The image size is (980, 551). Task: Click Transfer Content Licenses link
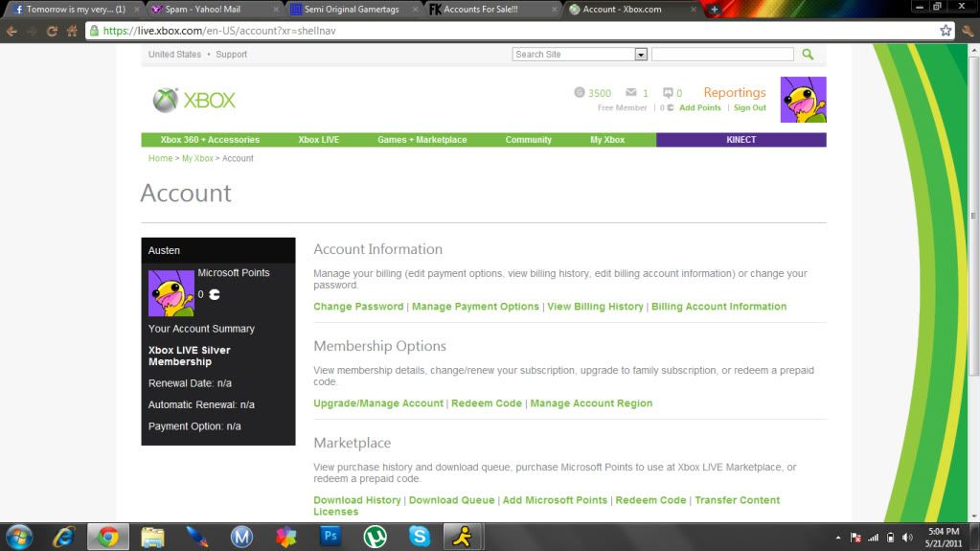pyautogui.click(x=738, y=500)
